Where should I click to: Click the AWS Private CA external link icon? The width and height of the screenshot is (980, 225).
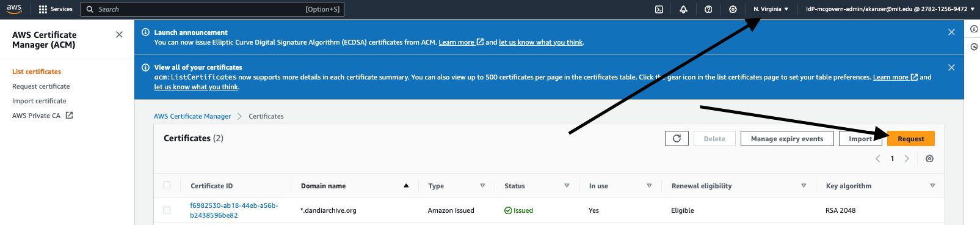click(x=69, y=115)
